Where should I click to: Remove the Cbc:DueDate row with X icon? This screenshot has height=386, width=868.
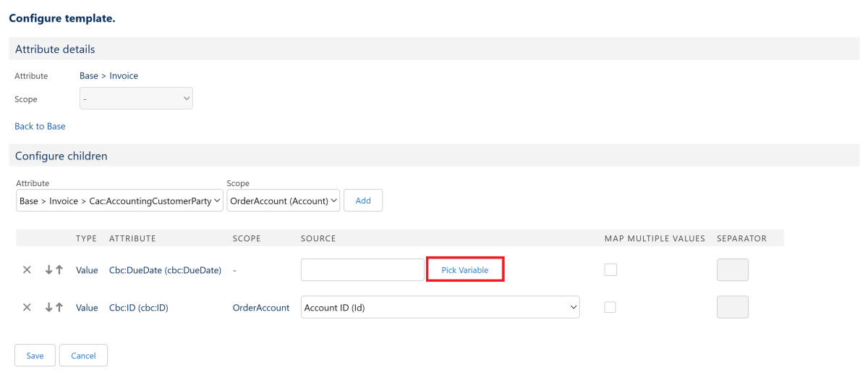tap(27, 270)
